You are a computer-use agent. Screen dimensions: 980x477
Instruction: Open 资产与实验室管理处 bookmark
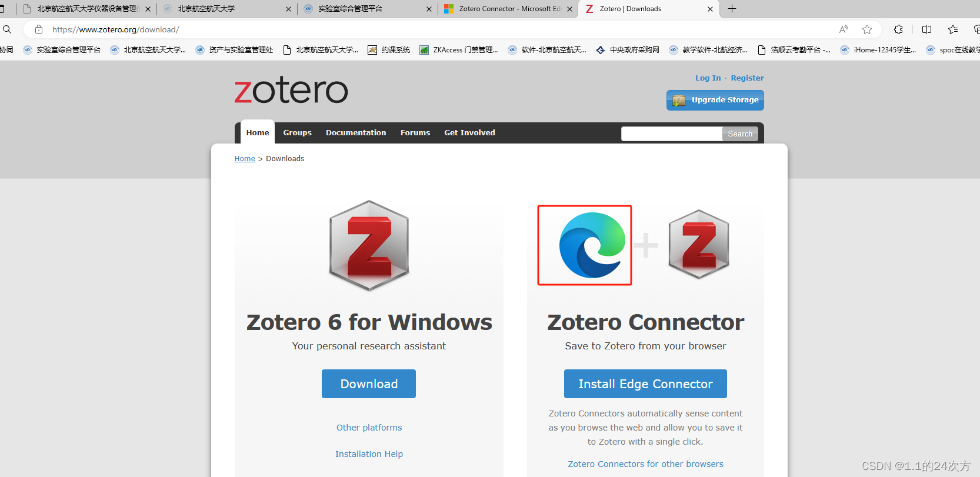click(235, 50)
